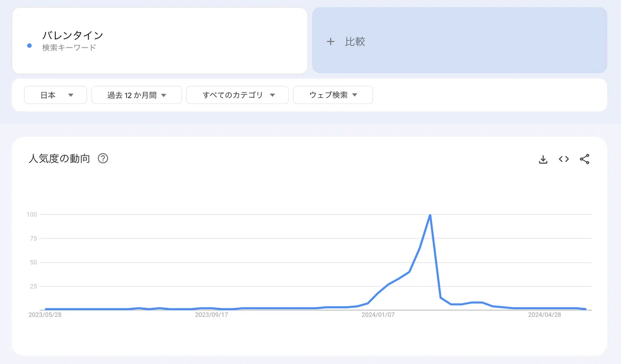The width and height of the screenshot is (621, 364).
Task: Download the interest over time chart data
Action: (x=543, y=159)
